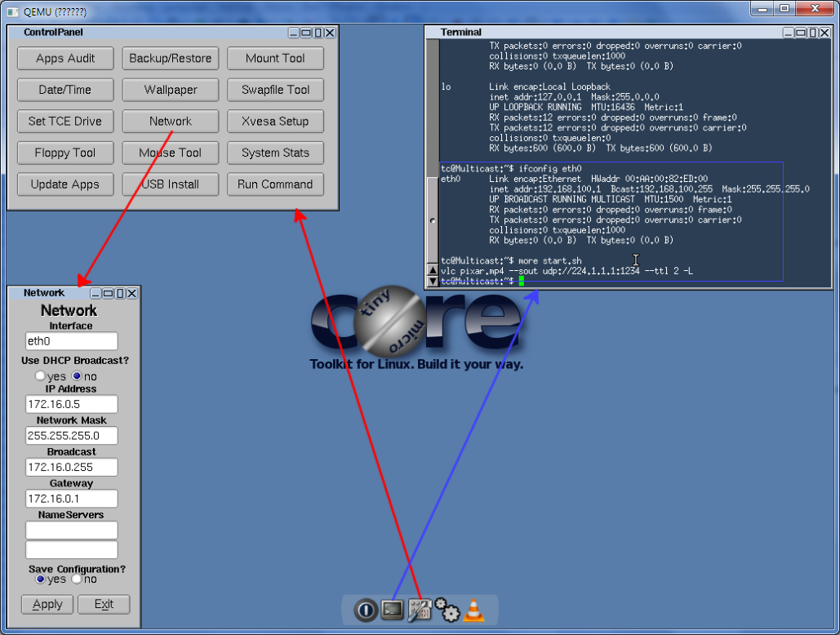Open the Date/Time button

[65, 90]
